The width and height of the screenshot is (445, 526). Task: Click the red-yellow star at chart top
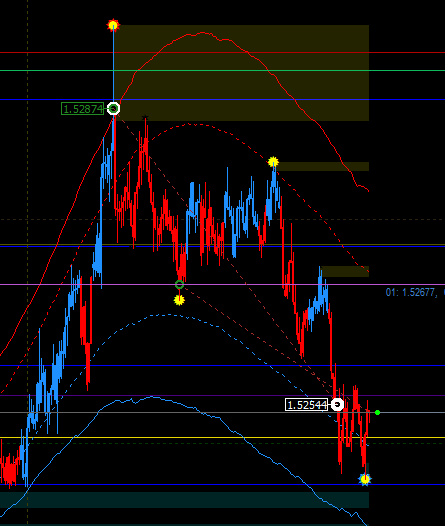click(113, 25)
